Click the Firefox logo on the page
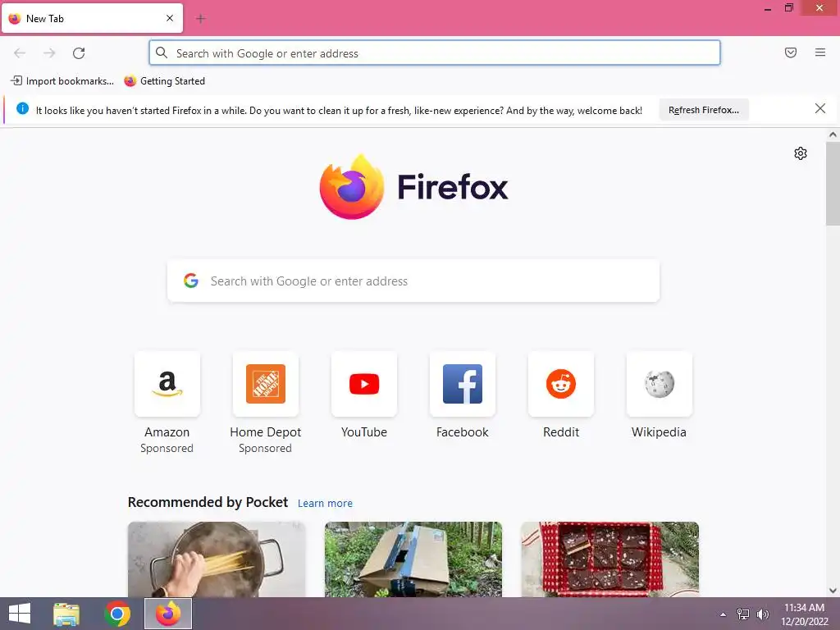 click(413, 187)
